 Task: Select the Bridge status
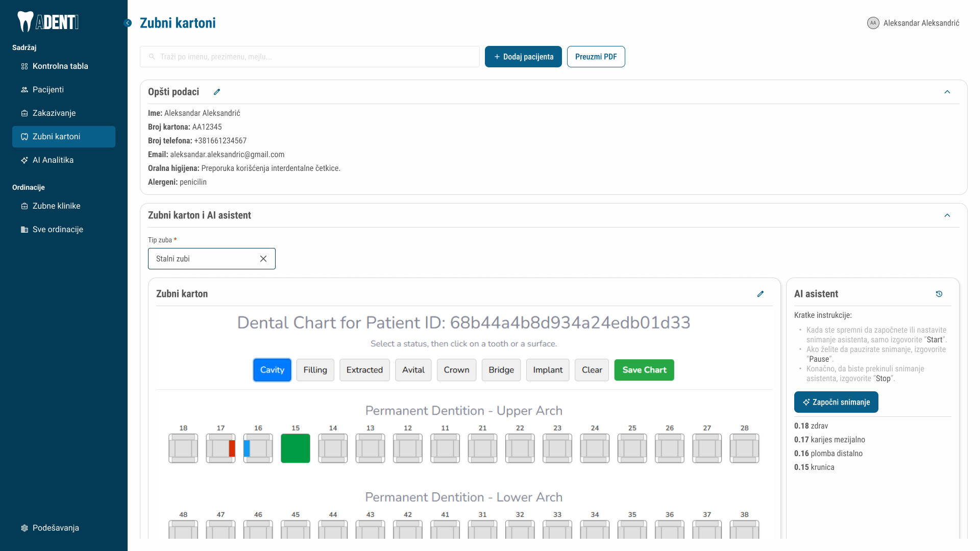coord(501,370)
